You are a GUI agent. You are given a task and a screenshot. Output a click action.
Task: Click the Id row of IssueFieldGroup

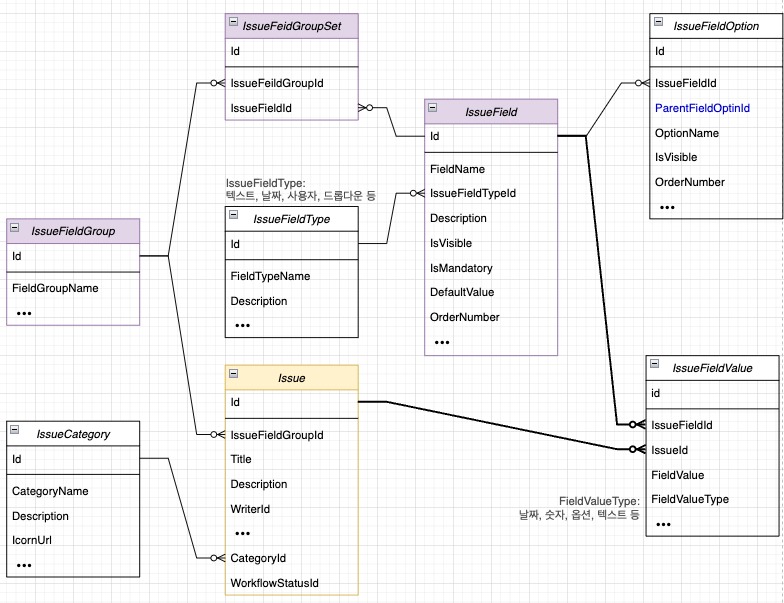tap(73, 256)
